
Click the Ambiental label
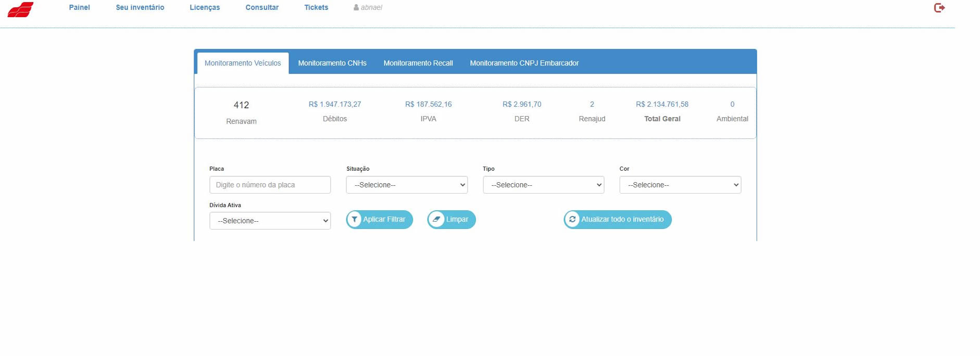coord(732,119)
